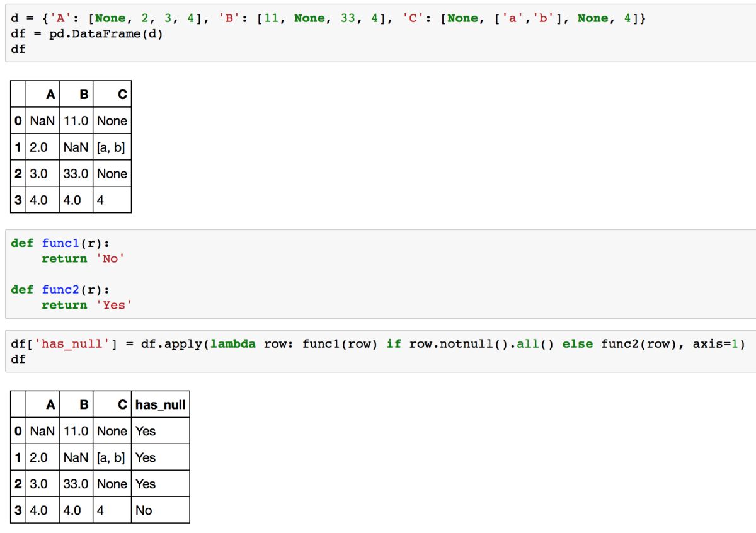756x533 pixels.
Task: Click NaN under column B in the three-column table
Action: tap(76, 147)
